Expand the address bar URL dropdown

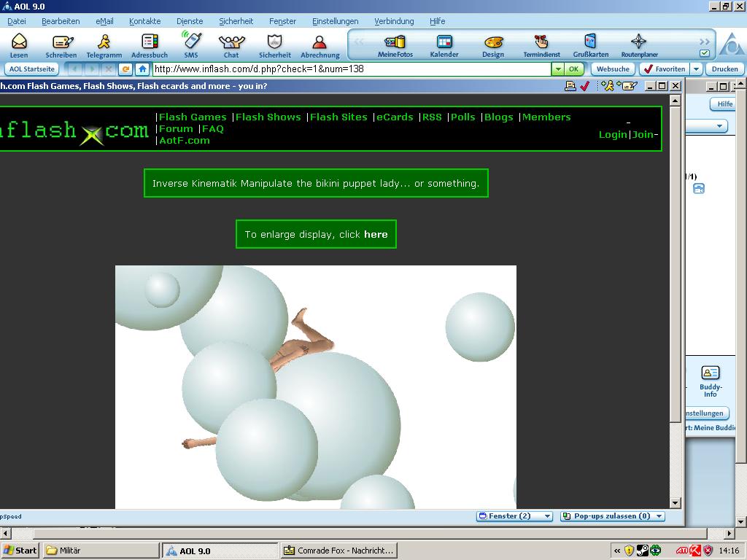coord(557,69)
